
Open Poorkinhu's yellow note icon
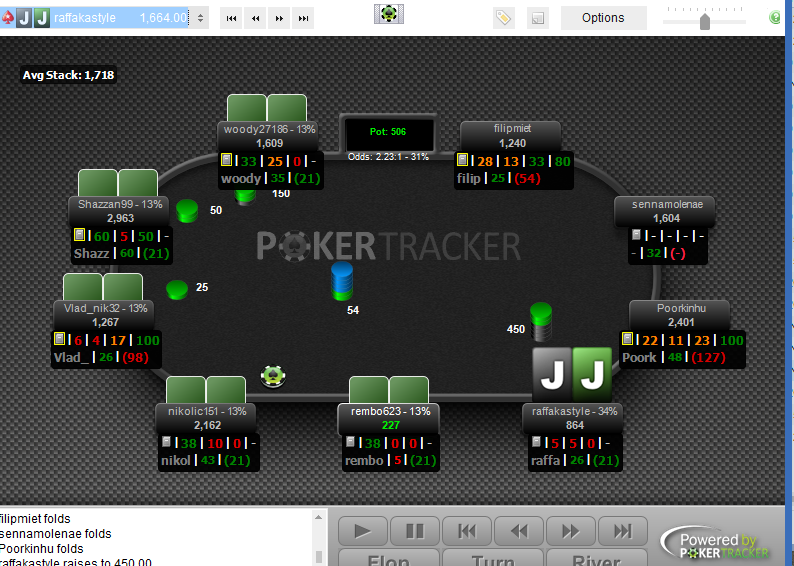(x=627, y=338)
